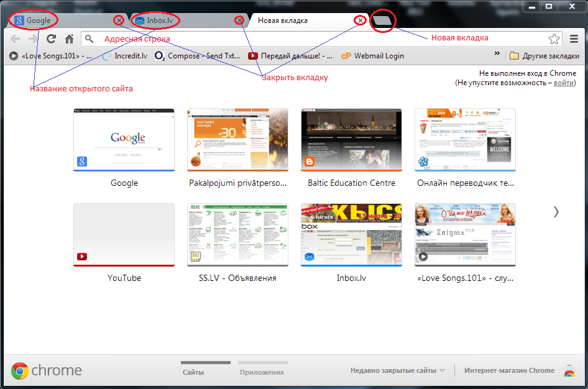
Task: Click the войти sign-in link
Action: click(564, 82)
